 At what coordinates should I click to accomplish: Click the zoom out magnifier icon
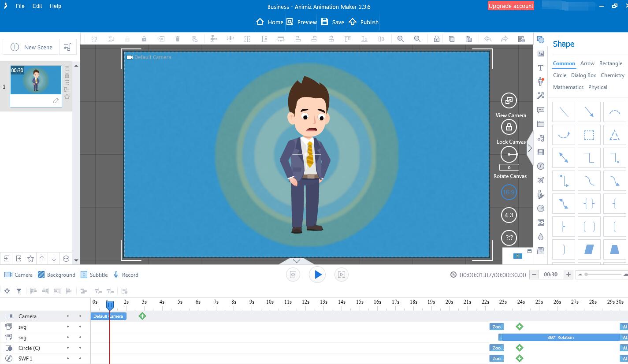[x=417, y=39]
